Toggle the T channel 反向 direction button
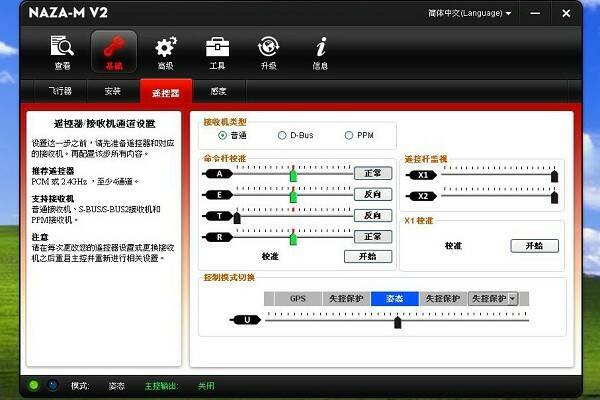Image resolution: width=600 pixels, height=400 pixels. point(373,216)
